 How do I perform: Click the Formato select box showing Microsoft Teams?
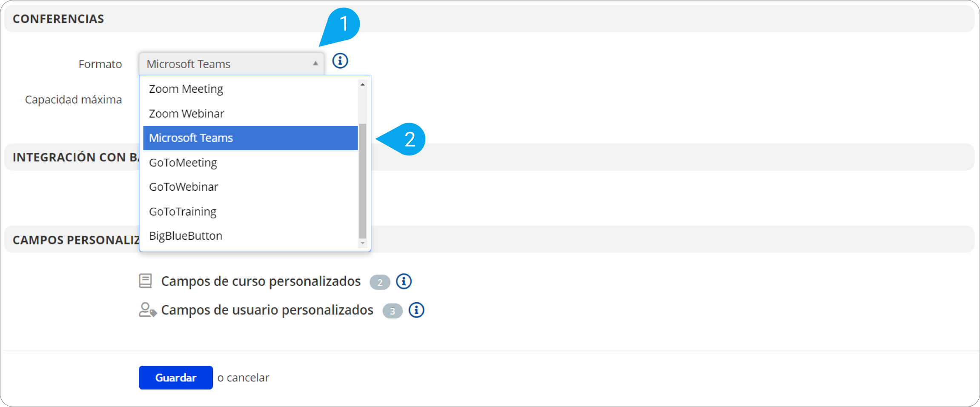pos(231,64)
